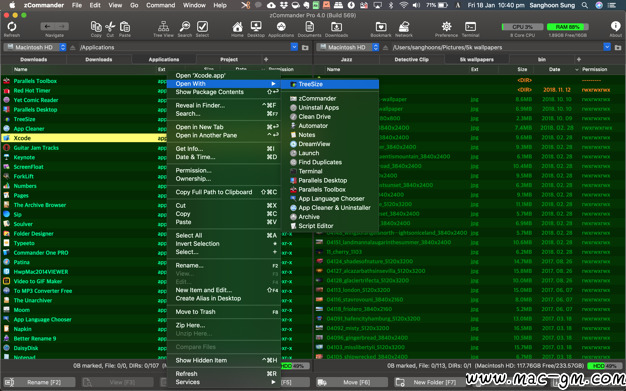The image size is (626, 391).
Task: Open macOS Spotlight search icon
Action: click(x=584, y=5)
